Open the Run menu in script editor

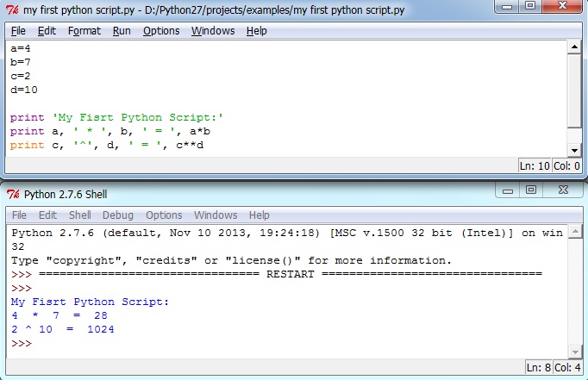122,31
